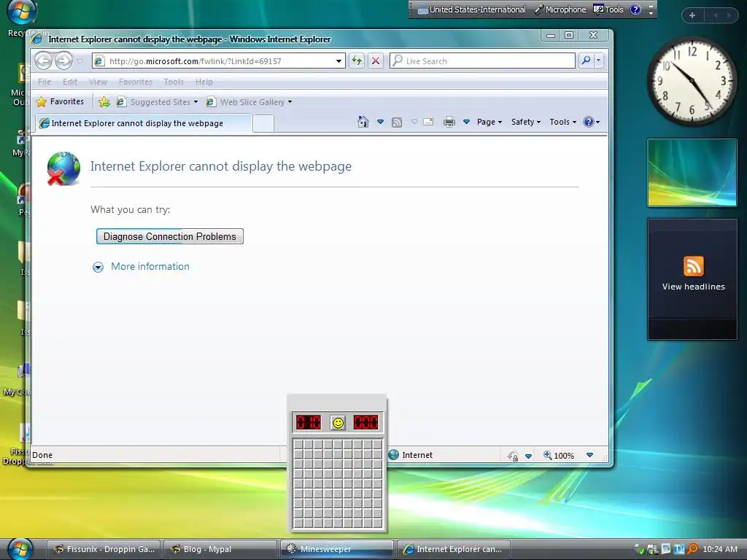Open the recent pages dropdown beside Forward
Screen dimensions: 747x560
[80, 61]
